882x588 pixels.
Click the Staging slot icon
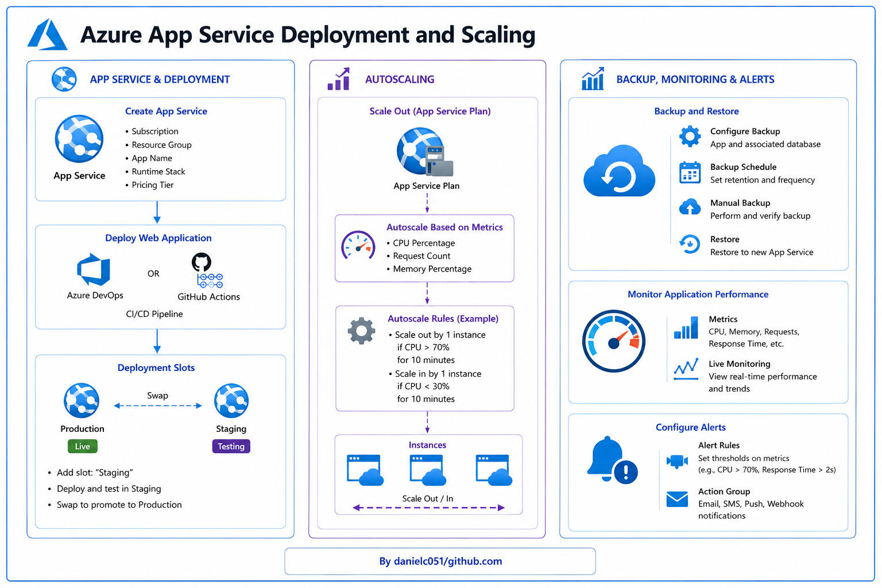[231, 401]
